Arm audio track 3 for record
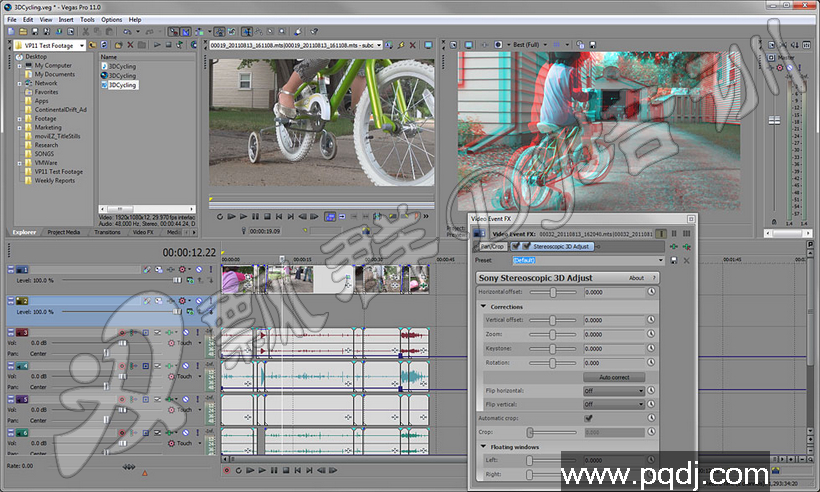Screen dimensions: 820x492 coord(122,333)
